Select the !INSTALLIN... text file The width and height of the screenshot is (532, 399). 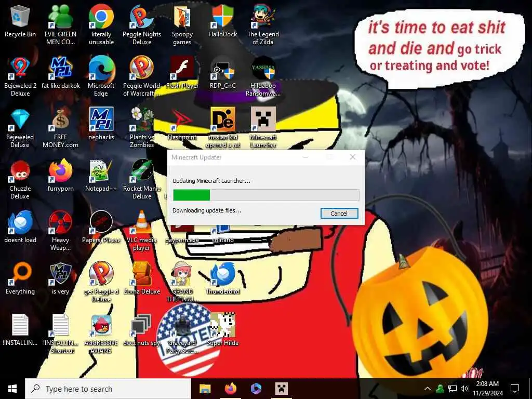(x=20, y=330)
